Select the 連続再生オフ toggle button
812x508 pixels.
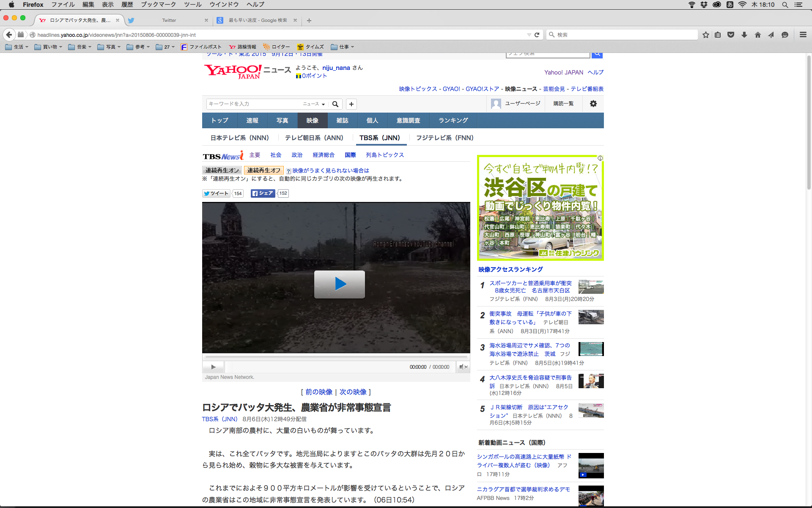[263, 170]
